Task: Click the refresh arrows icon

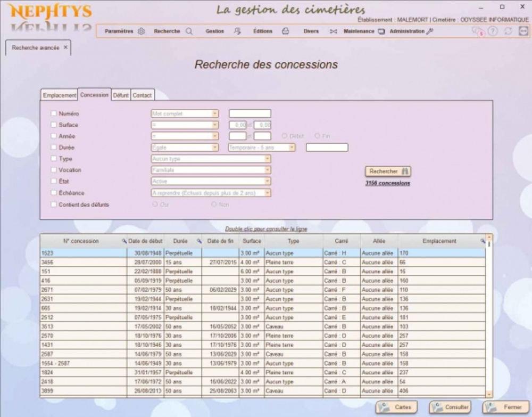Action: pos(508,31)
